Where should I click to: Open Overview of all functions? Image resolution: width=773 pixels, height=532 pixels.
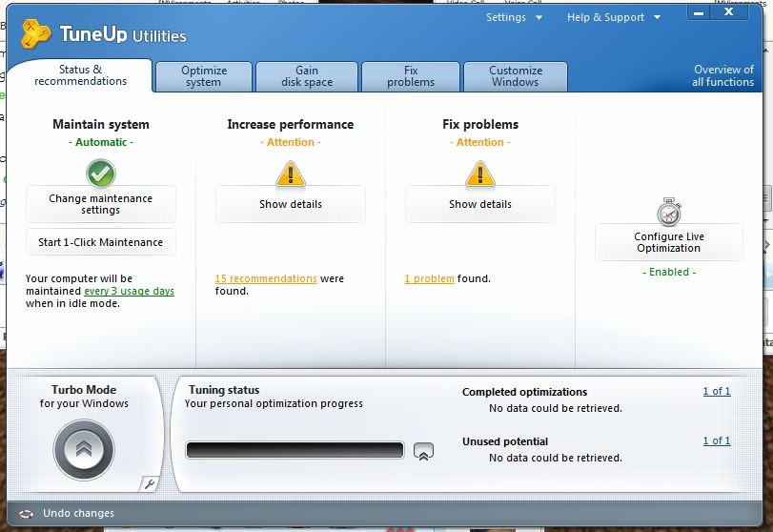pos(722,76)
